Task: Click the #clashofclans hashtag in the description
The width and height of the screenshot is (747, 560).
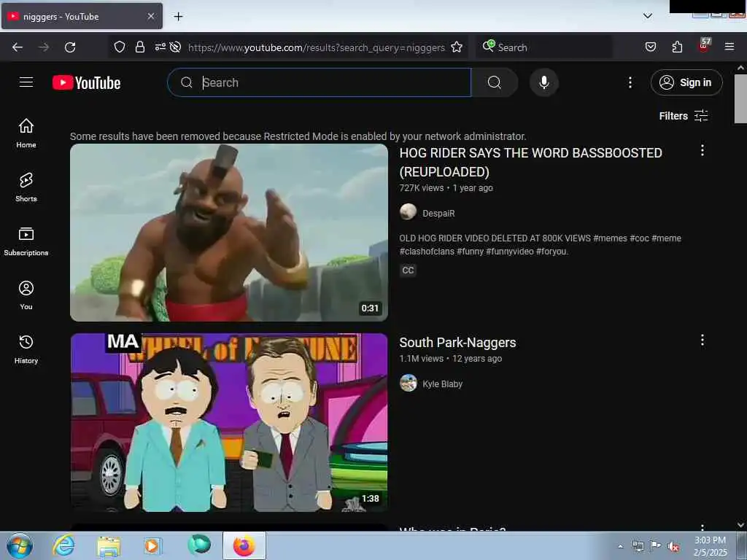Action: coord(427,252)
